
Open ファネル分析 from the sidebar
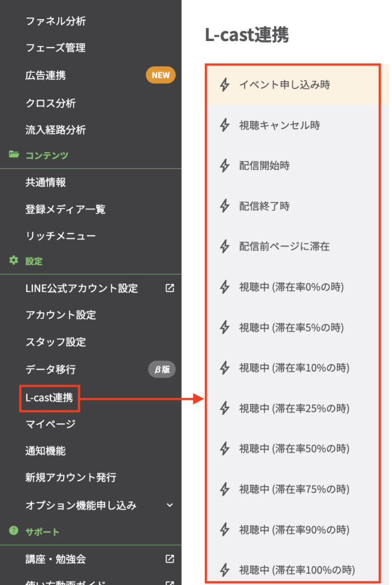[x=55, y=22]
